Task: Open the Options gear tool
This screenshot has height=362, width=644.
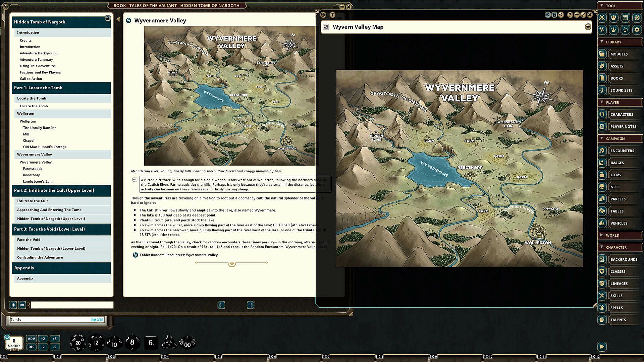Action: coord(637,30)
